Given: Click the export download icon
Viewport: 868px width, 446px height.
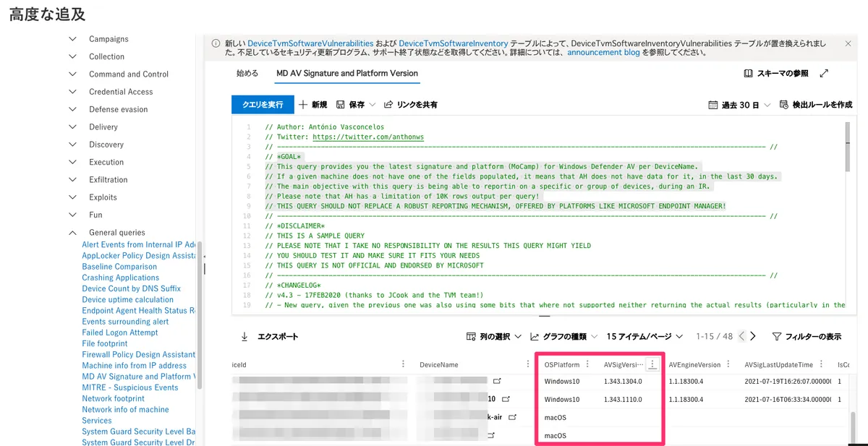Looking at the screenshot, I should coord(244,337).
